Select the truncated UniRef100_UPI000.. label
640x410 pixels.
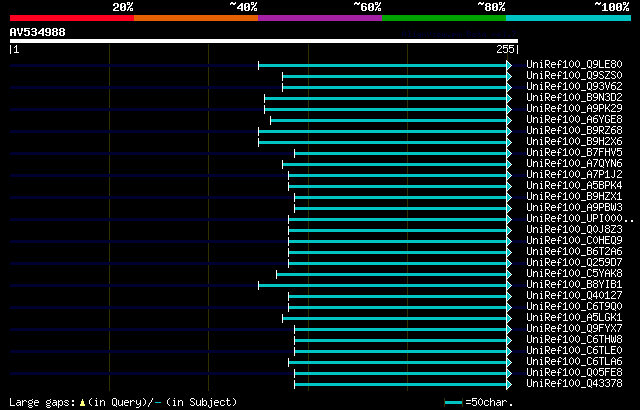click(580, 219)
